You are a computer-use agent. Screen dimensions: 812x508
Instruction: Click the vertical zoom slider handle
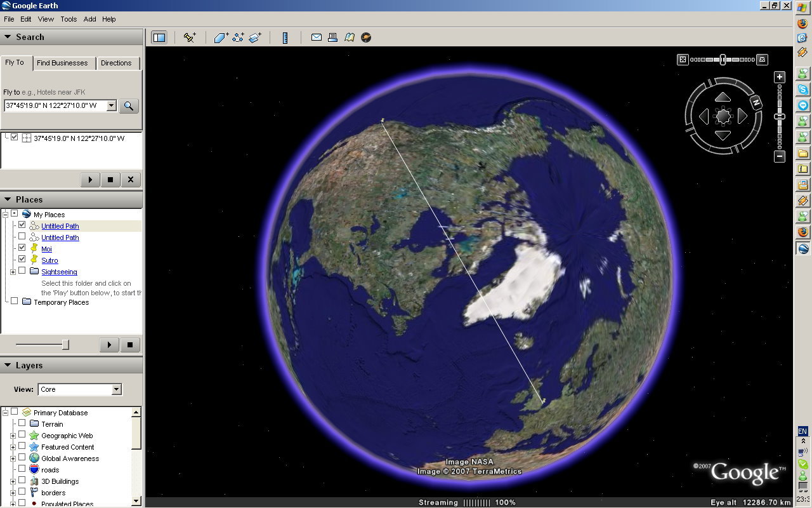point(780,117)
